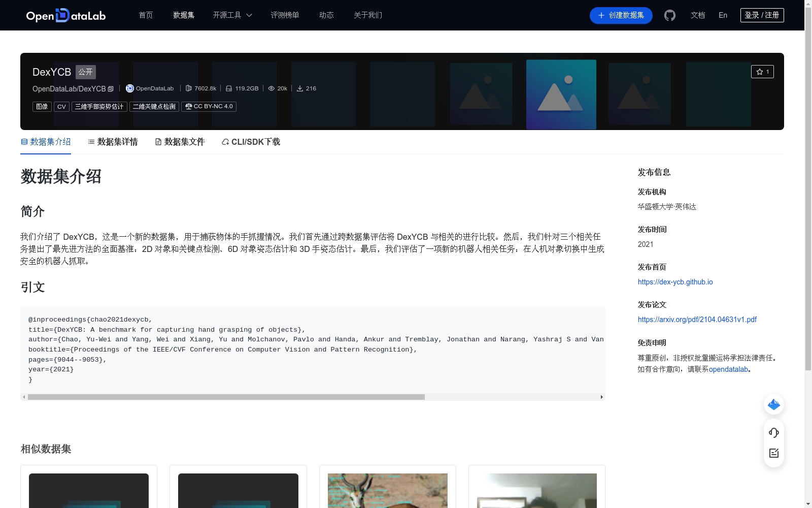The image size is (812, 508).
Task: Open the feedback edit note icon
Action: click(774, 453)
